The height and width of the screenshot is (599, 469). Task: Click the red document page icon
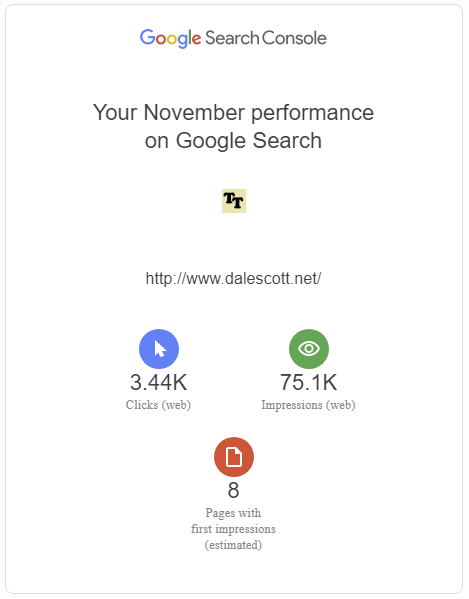(x=234, y=457)
